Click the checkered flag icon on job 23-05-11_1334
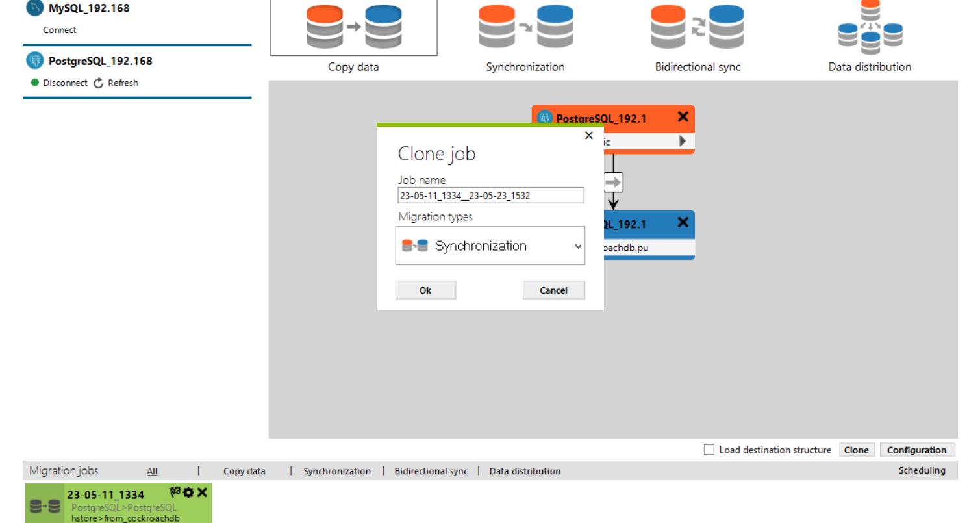This screenshot has width=980, height=523. pos(175,492)
